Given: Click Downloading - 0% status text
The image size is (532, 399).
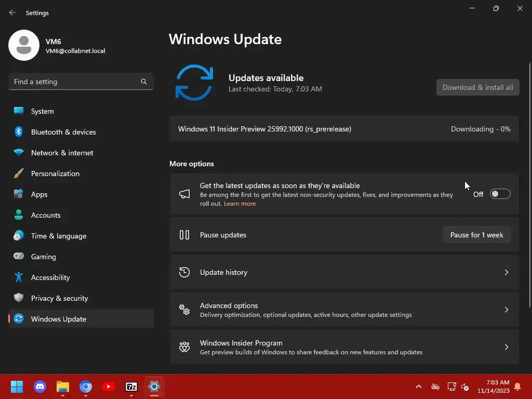Looking at the screenshot, I should [481, 129].
